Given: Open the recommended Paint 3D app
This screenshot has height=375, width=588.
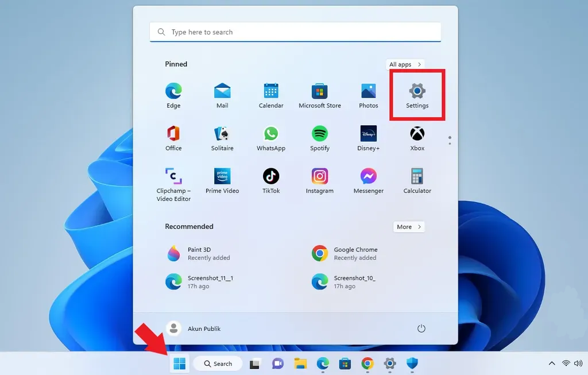Looking at the screenshot, I should [x=199, y=253].
